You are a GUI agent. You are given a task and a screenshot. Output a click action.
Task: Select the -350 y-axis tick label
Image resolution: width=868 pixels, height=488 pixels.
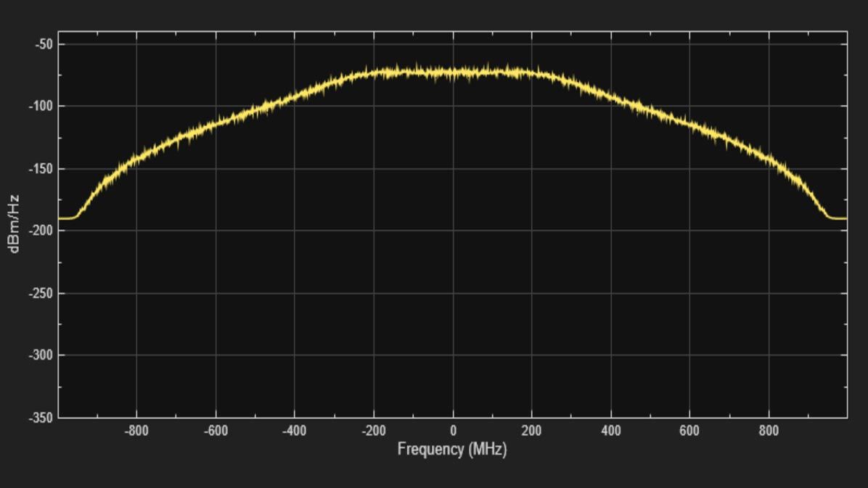[x=40, y=418]
